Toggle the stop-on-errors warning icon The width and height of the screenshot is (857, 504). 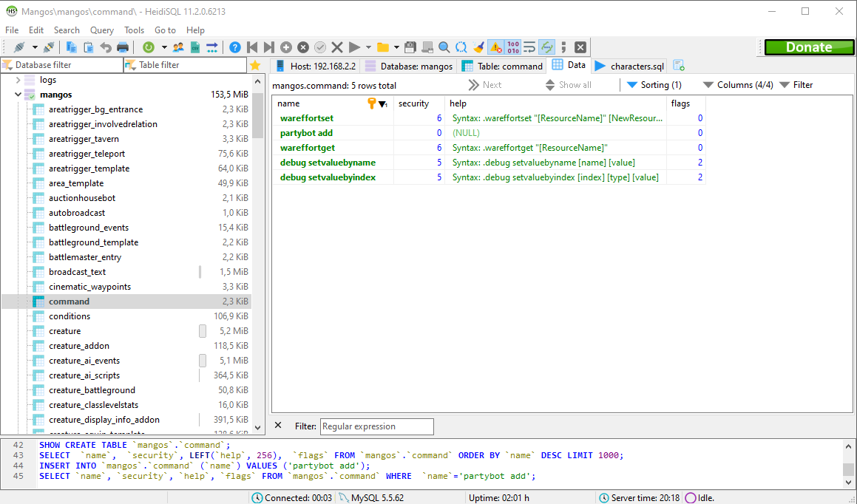tap(495, 47)
